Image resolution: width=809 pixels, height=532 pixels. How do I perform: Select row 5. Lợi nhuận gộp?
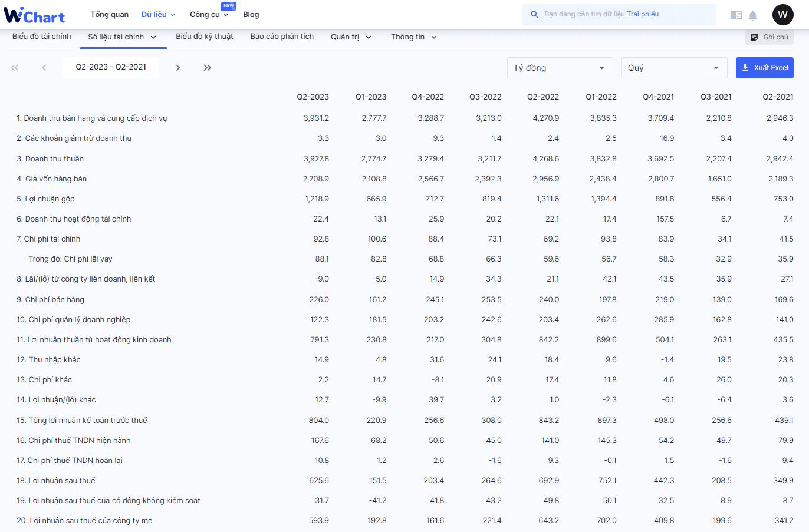tap(45, 199)
